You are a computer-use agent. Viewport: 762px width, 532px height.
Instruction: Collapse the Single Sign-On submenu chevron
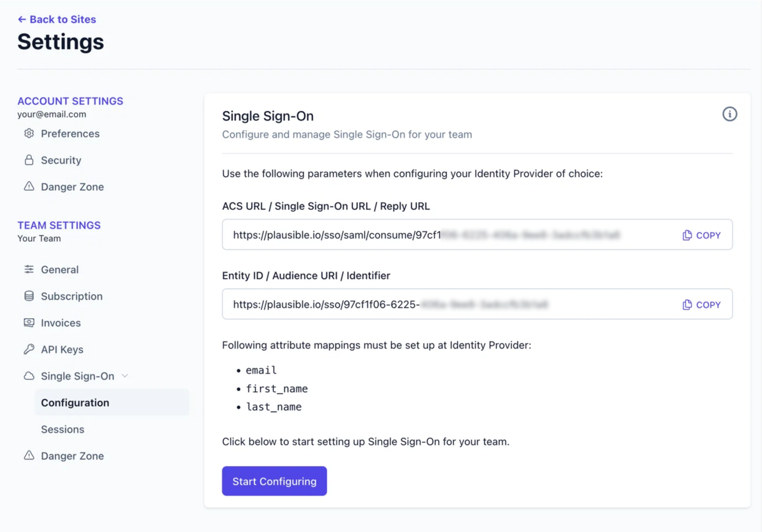click(125, 376)
